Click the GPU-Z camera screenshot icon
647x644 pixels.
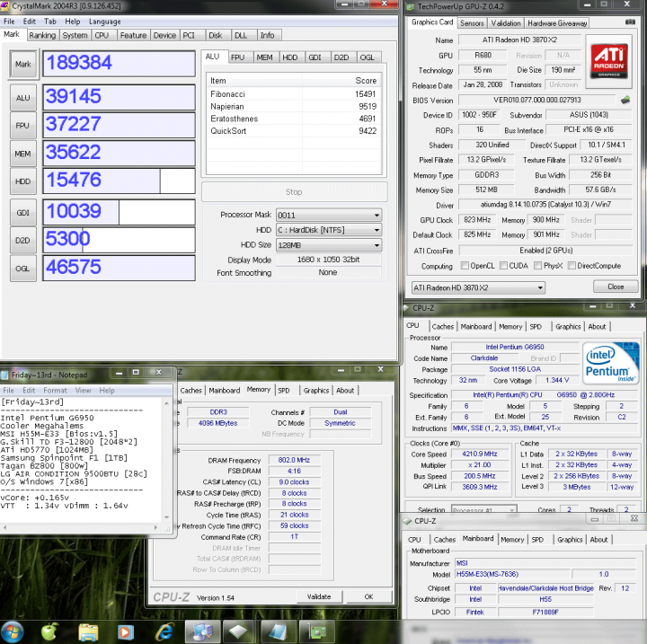pos(630,22)
